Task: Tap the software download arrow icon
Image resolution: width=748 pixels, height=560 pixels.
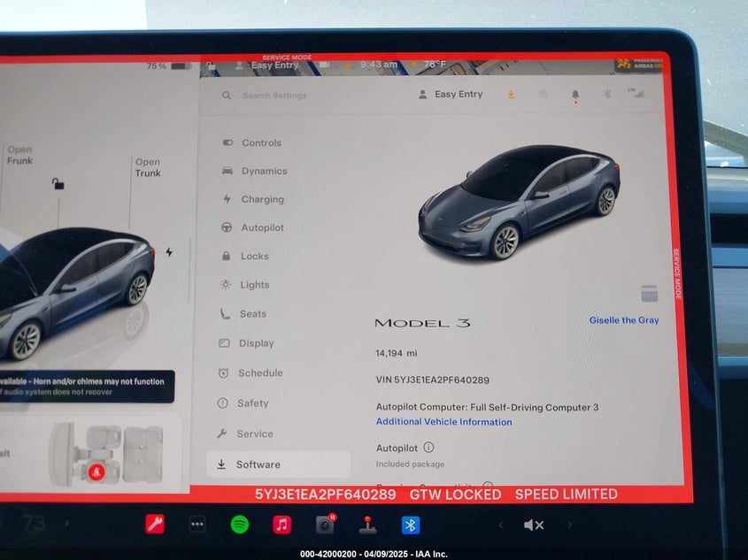Action: (x=511, y=94)
